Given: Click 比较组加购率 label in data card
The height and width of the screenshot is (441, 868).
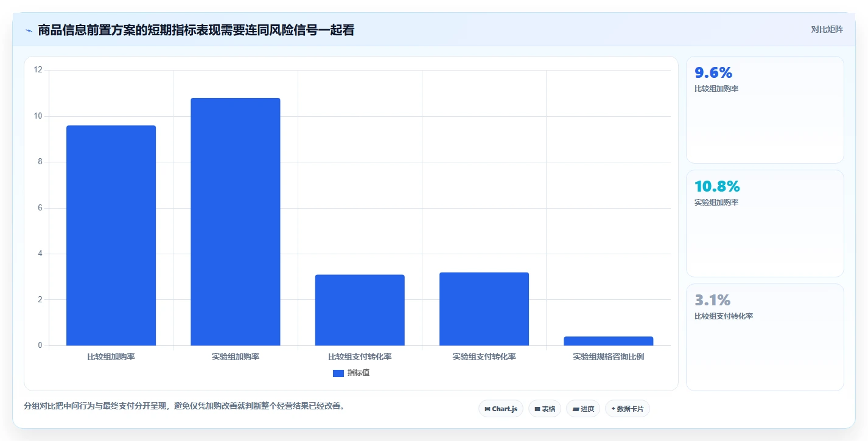Looking at the screenshot, I should point(716,89).
